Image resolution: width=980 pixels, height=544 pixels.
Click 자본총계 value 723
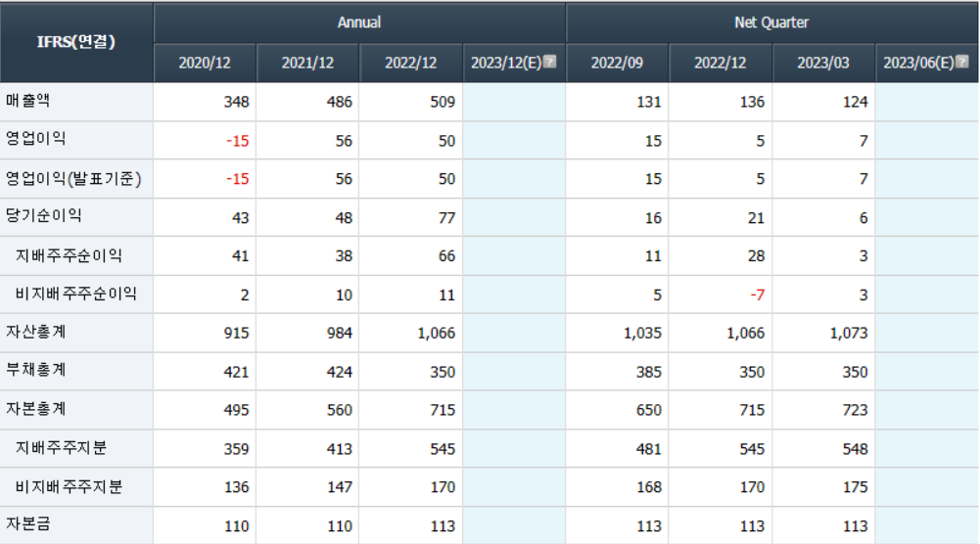(x=855, y=410)
